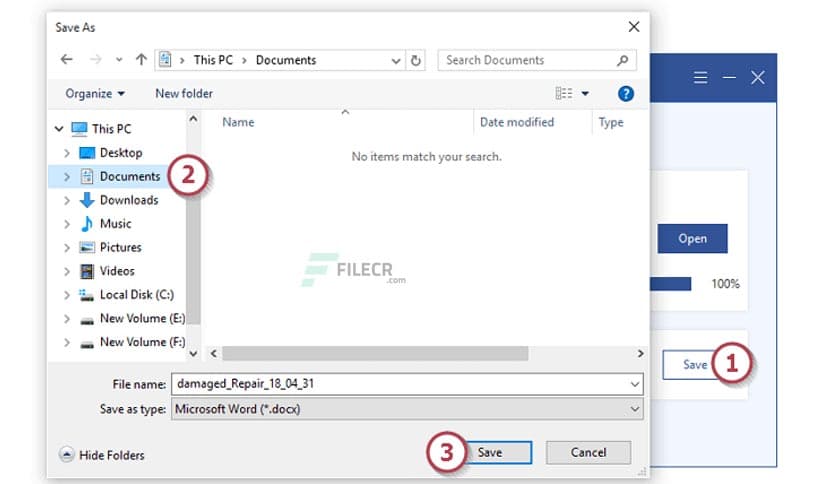Create a New folder
836x484 pixels.
point(184,94)
